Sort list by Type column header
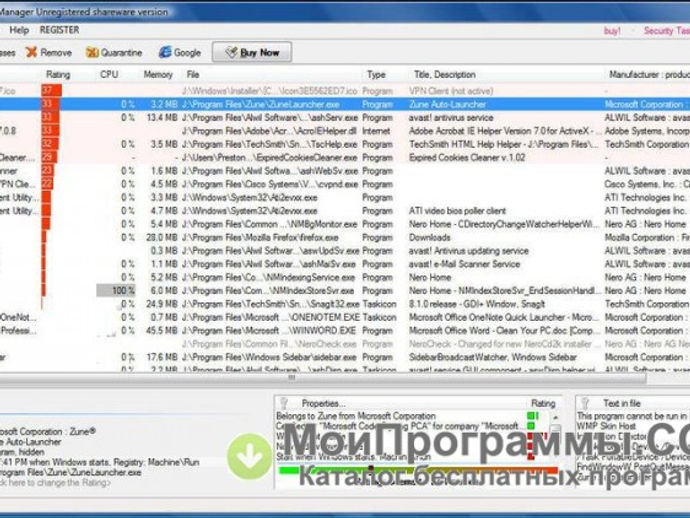Viewport: 690px width, 518px height. pyautogui.click(x=376, y=74)
